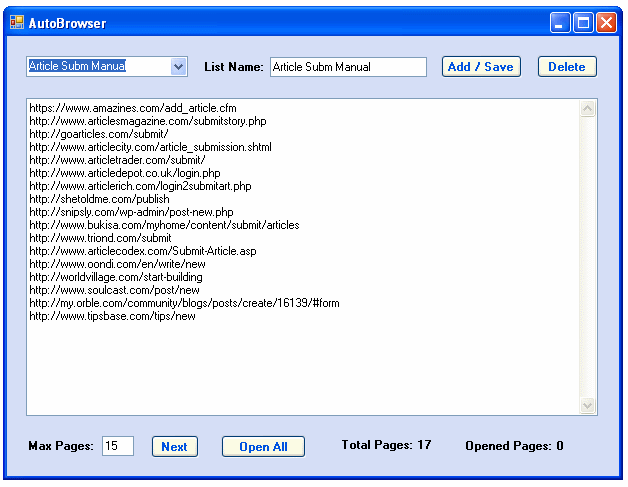Image resolution: width=628 pixels, height=487 pixels.
Task: Click the articlecodex.com/Submit-Article.asp line
Action: pos(143,251)
